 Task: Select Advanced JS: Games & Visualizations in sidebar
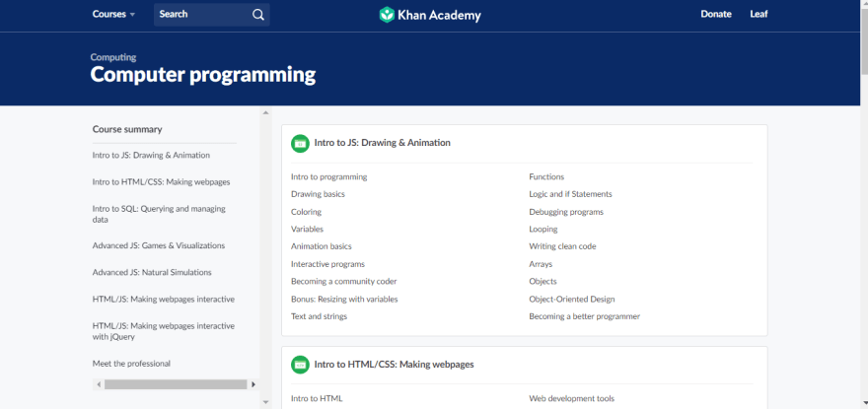pos(159,245)
